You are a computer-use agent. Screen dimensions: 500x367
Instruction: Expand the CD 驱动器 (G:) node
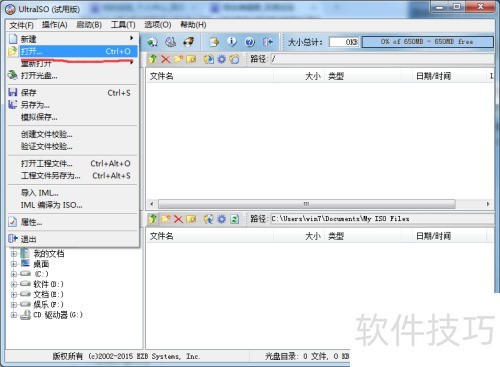[x=14, y=315]
